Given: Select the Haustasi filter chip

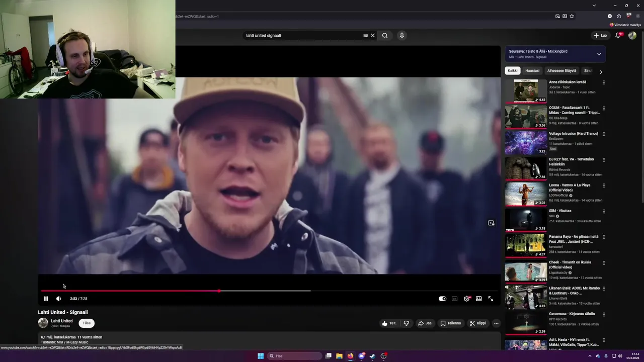Looking at the screenshot, I should 532,71.
